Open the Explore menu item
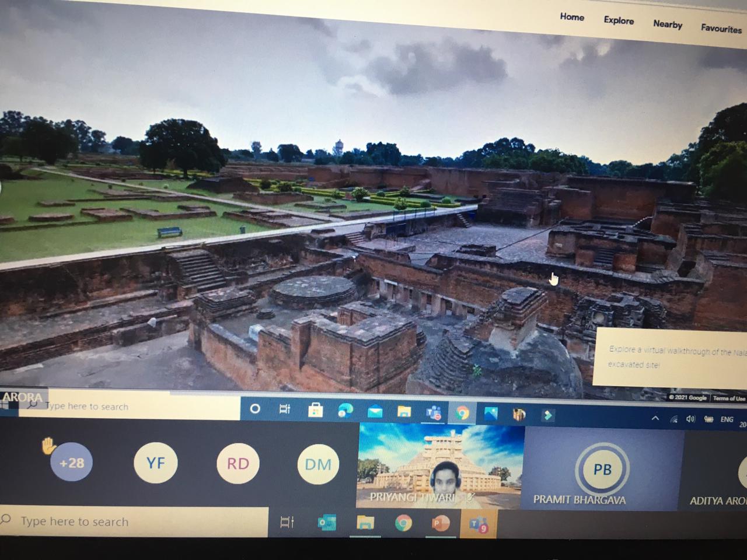The height and width of the screenshot is (560, 747). [x=619, y=20]
